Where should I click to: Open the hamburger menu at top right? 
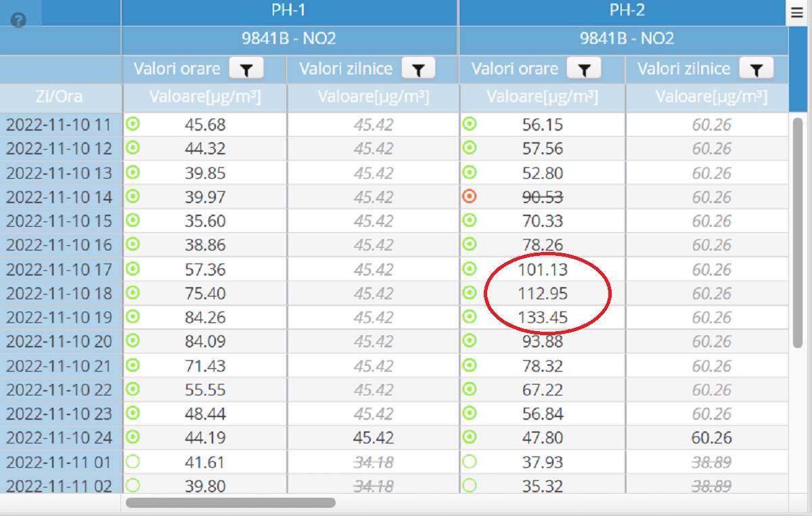[796, 13]
